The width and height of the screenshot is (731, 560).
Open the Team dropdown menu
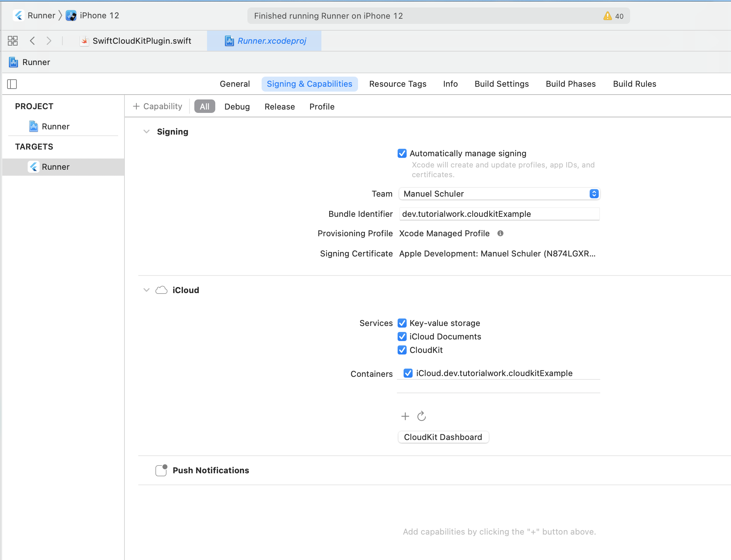(499, 194)
